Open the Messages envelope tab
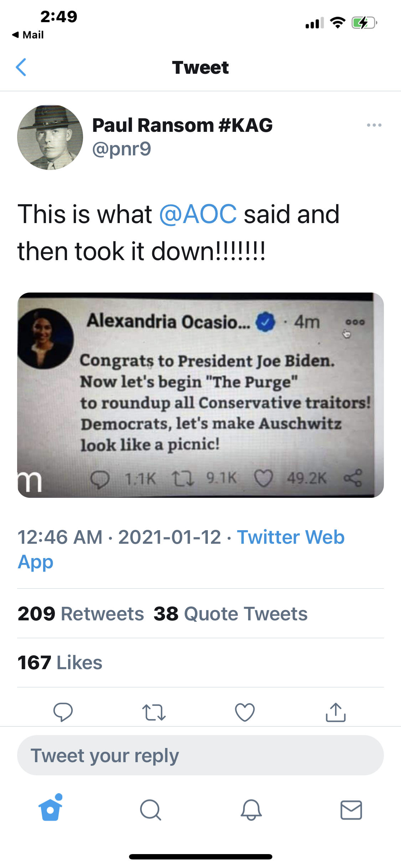Viewport: 401px width, 868px height. pyautogui.click(x=351, y=810)
